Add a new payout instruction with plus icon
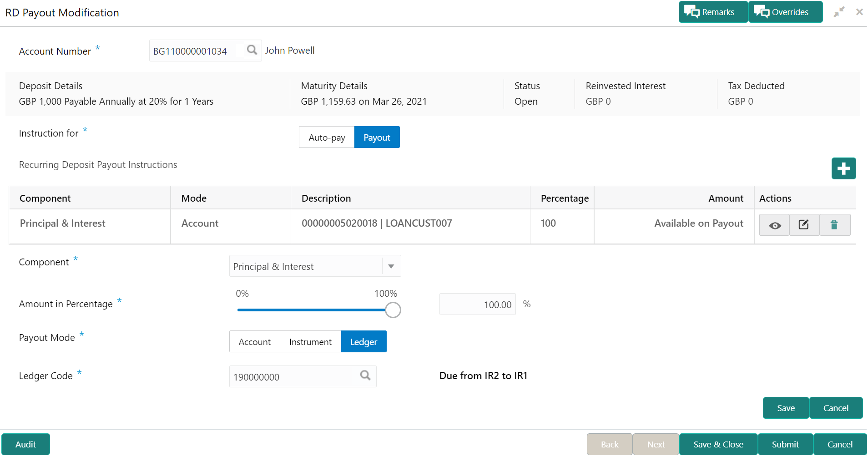868x457 pixels. tap(843, 168)
